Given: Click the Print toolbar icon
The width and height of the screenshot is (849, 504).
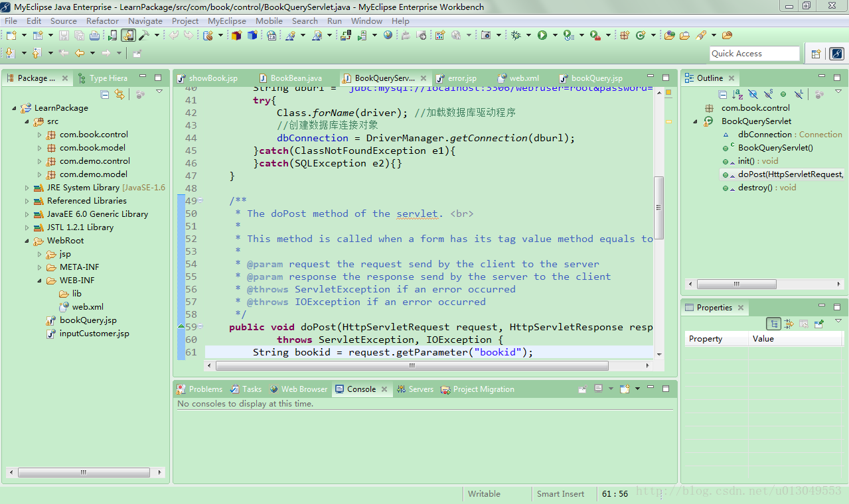Looking at the screenshot, I should click(94, 35).
